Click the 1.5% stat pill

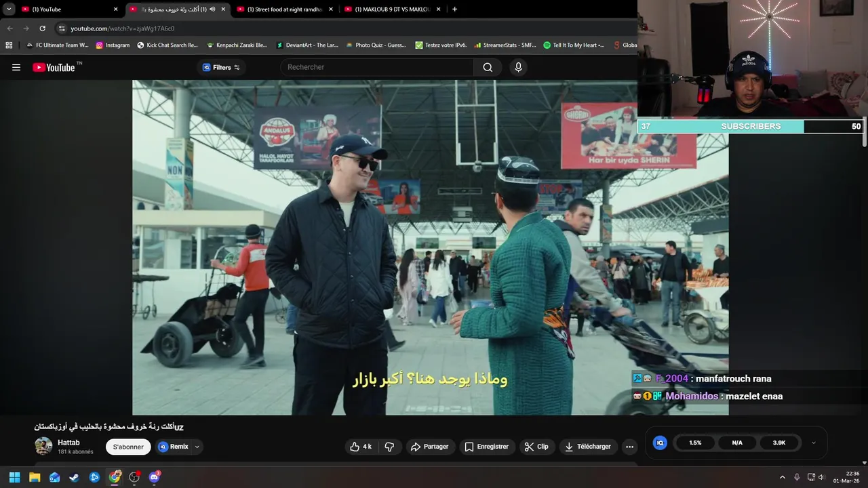[695, 443]
